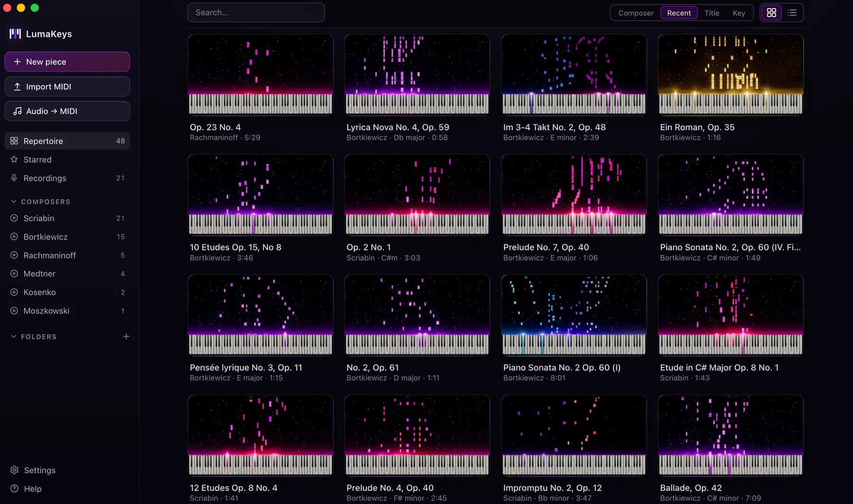The height and width of the screenshot is (504, 853).
Task: Open Lyrica Nova No. 4 thumbnail
Action: (417, 74)
